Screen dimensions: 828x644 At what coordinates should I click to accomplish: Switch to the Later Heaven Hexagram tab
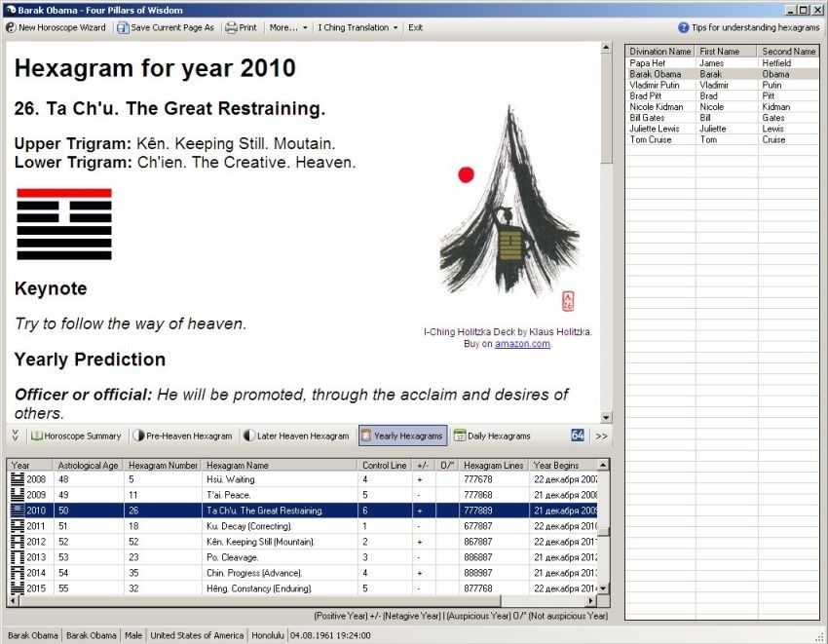(x=297, y=436)
